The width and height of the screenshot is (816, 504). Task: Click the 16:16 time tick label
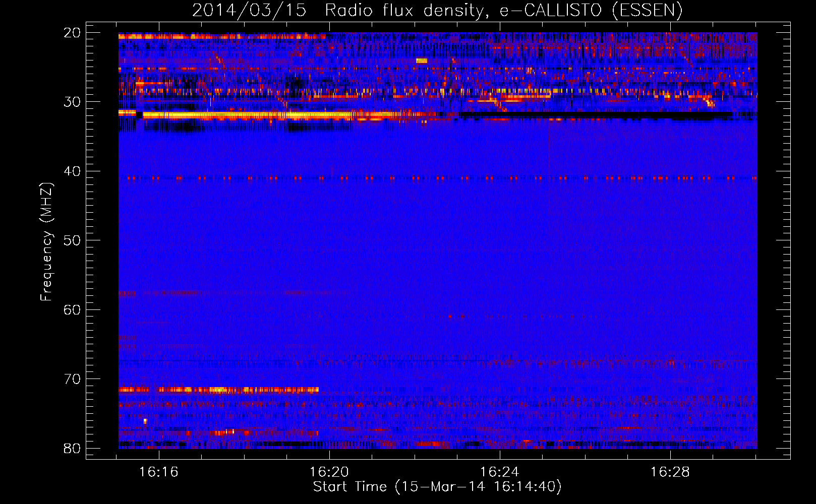coord(159,472)
